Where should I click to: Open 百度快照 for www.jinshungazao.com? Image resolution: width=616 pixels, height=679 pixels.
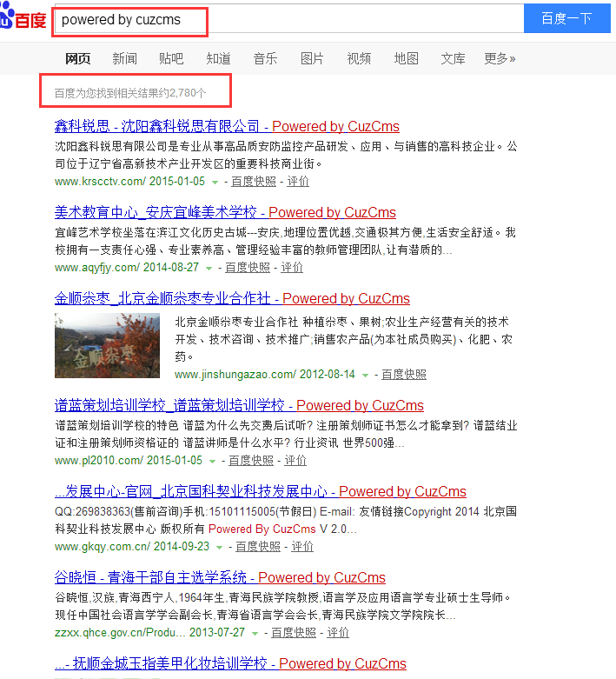pyautogui.click(x=404, y=375)
